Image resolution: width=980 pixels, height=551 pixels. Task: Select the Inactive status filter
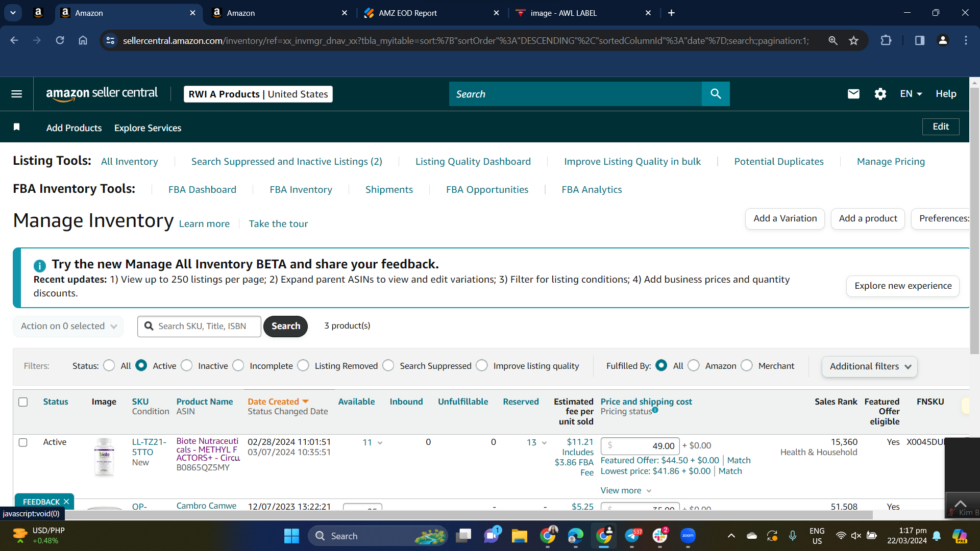tap(187, 366)
